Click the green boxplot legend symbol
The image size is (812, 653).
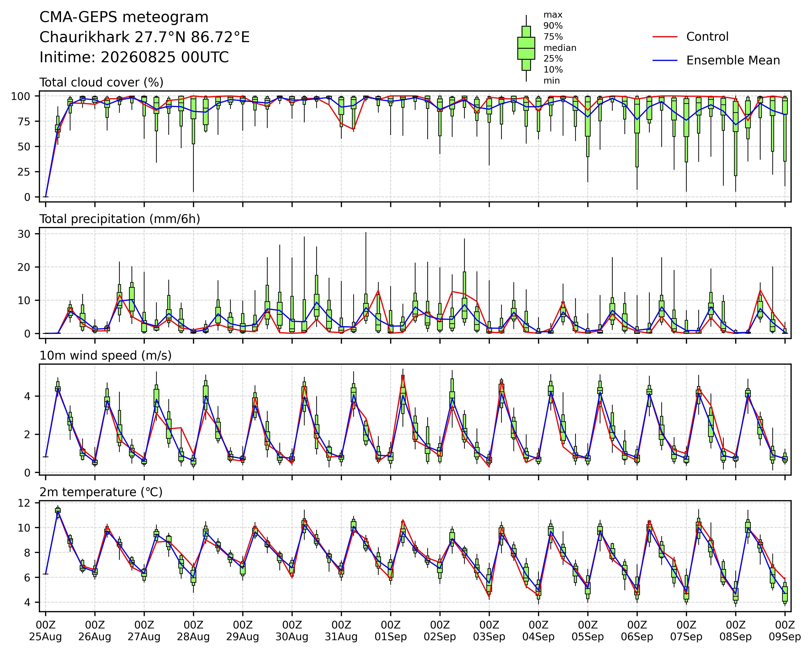point(526,48)
